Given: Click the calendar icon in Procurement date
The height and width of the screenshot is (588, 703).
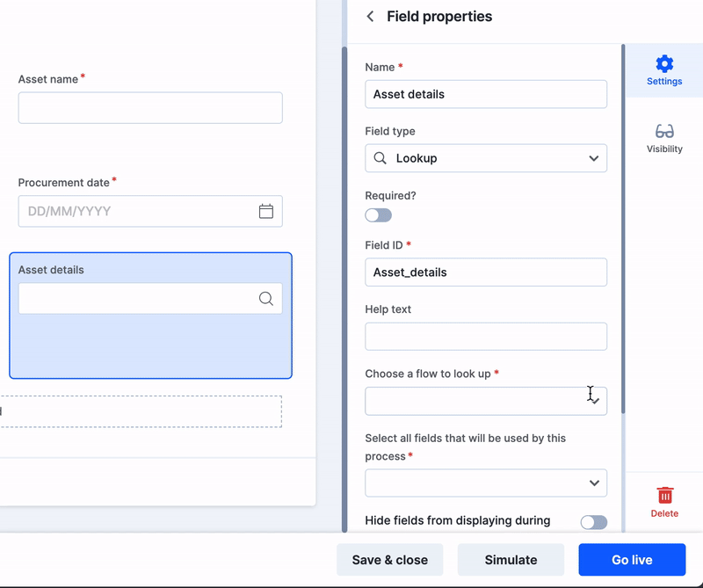Looking at the screenshot, I should point(266,211).
